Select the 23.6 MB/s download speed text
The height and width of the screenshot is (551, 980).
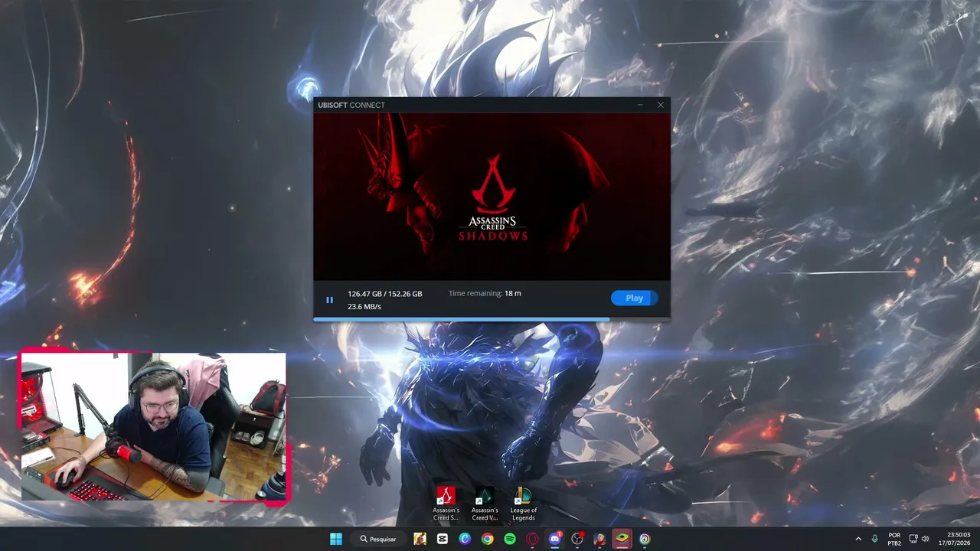pos(364,307)
